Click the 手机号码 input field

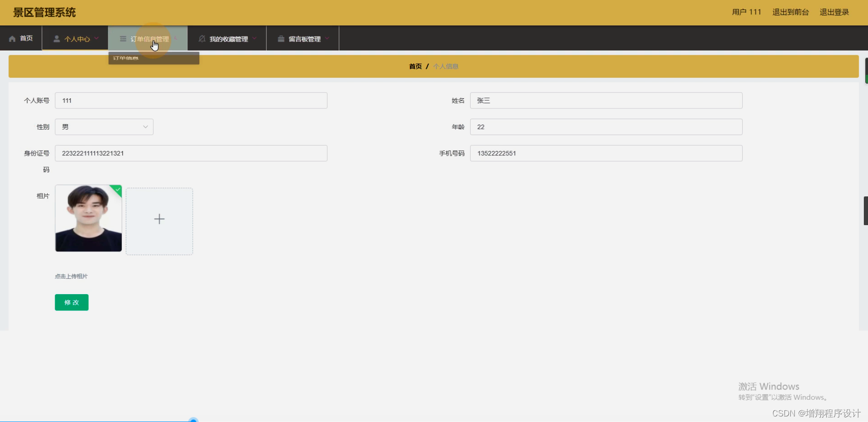[606, 153]
